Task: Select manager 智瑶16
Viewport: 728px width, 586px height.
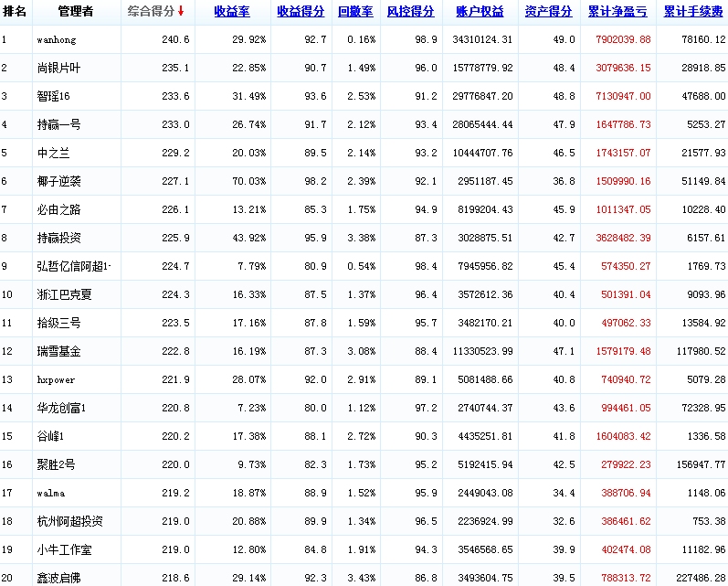Action: point(53,96)
